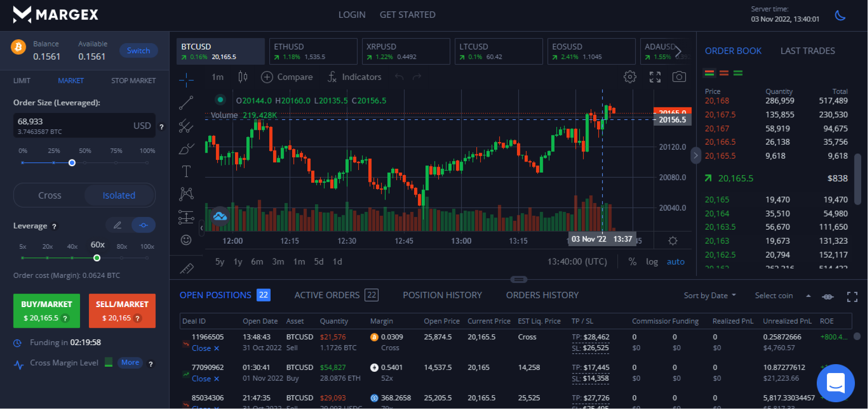Click the Switch balance button
Image resolution: width=868 pixels, height=409 pixels.
[138, 50]
